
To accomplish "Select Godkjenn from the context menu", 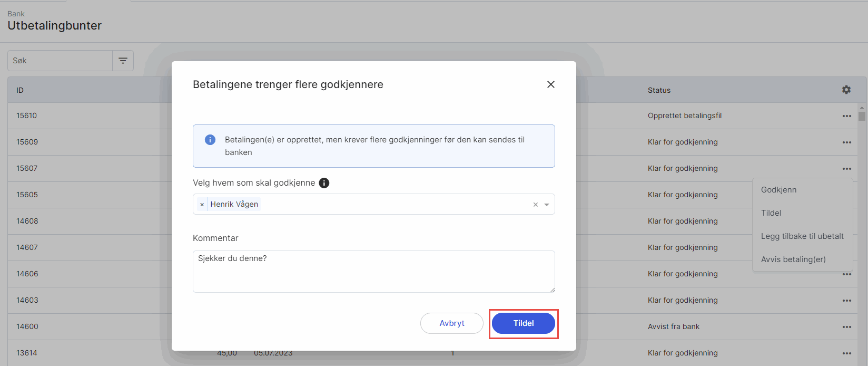I will tap(778, 190).
